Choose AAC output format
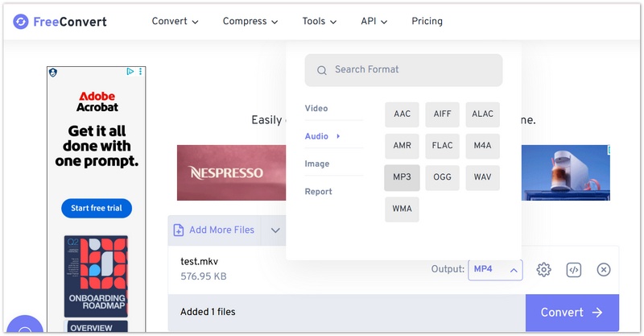 (402, 114)
